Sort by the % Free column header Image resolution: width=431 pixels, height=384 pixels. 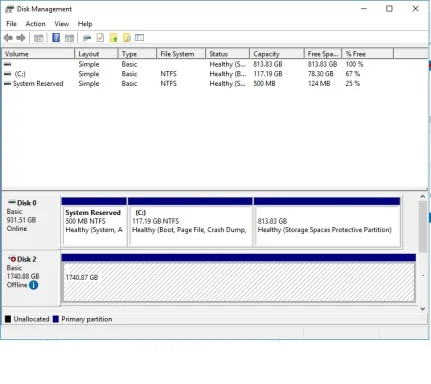pyautogui.click(x=368, y=54)
